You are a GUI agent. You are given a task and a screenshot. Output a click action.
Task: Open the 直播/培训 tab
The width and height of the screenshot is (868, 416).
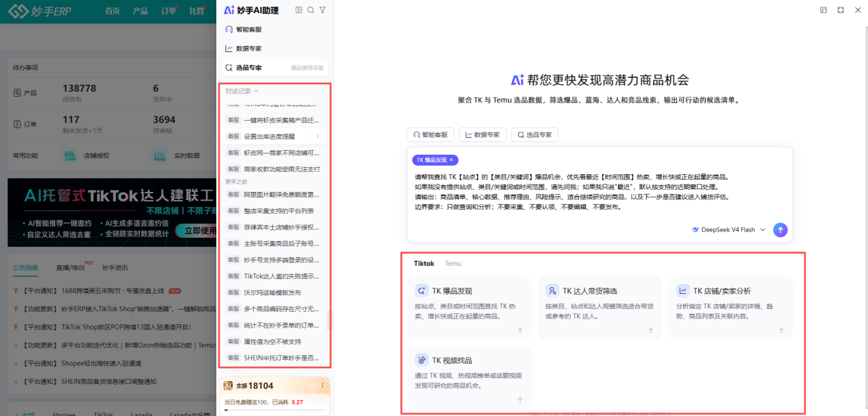click(71, 267)
